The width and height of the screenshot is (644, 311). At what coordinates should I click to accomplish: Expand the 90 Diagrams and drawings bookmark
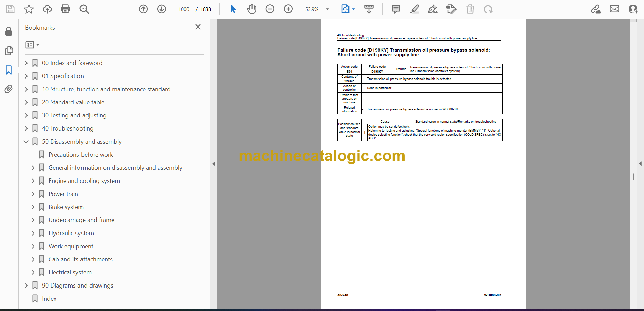pos(26,286)
